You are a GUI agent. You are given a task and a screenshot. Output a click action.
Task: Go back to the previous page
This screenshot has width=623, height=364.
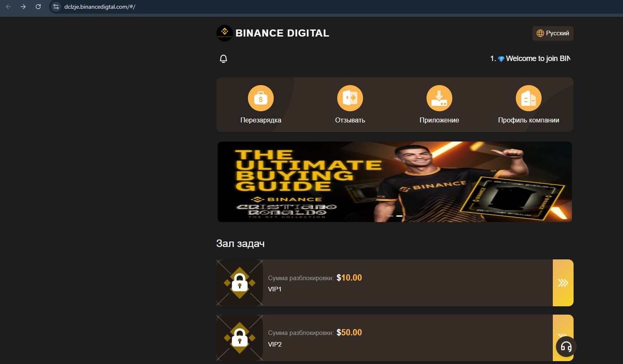(8, 7)
